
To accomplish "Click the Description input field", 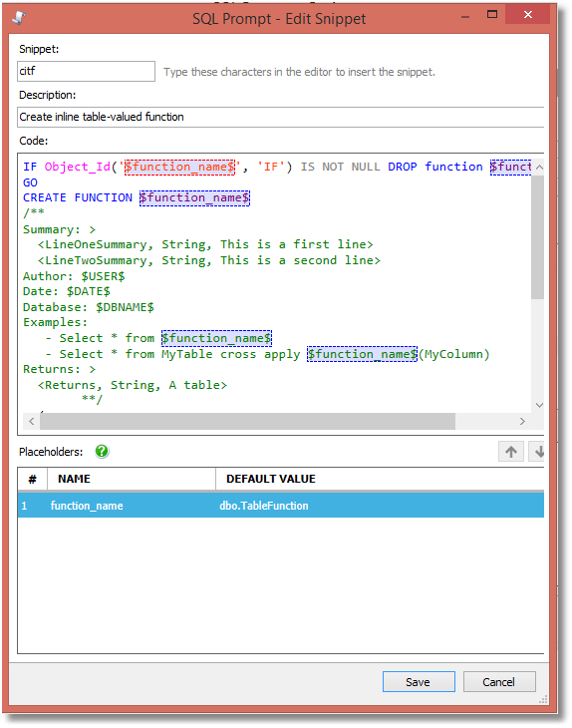I will coord(281,117).
